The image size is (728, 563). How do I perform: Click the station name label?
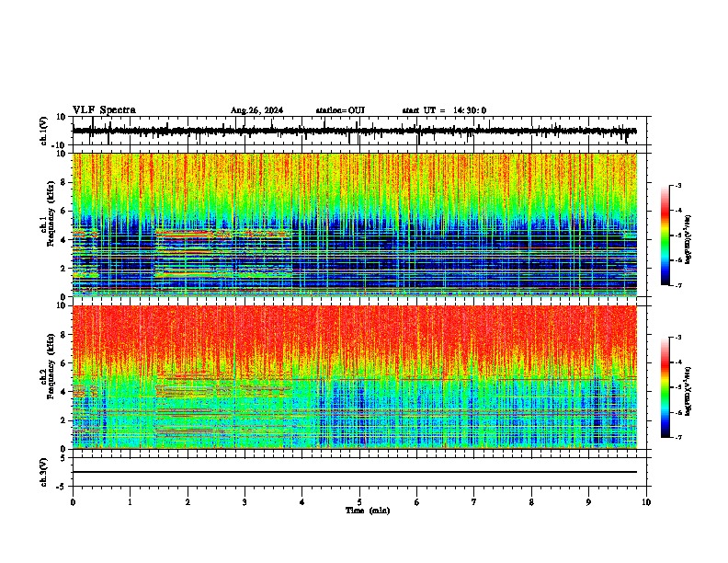click(340, 110)
